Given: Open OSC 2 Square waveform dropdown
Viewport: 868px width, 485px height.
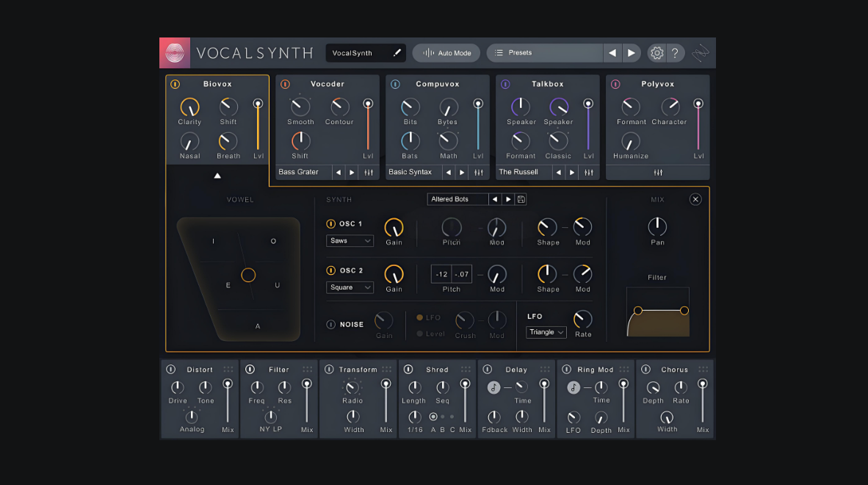Looking at the screenshot, I should coord(350,287).
